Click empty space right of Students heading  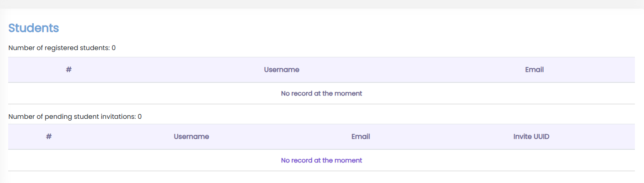click(319, 28)
